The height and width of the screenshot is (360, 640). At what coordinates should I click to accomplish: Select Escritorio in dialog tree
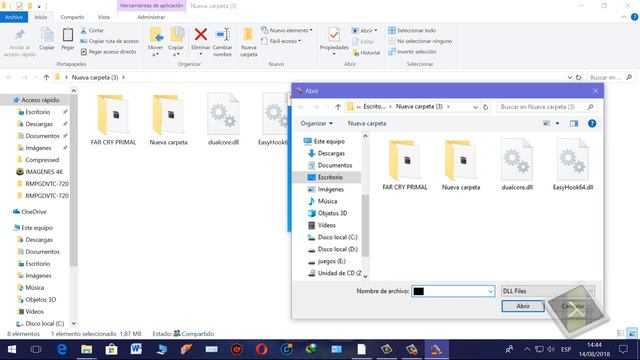[327, 178]
